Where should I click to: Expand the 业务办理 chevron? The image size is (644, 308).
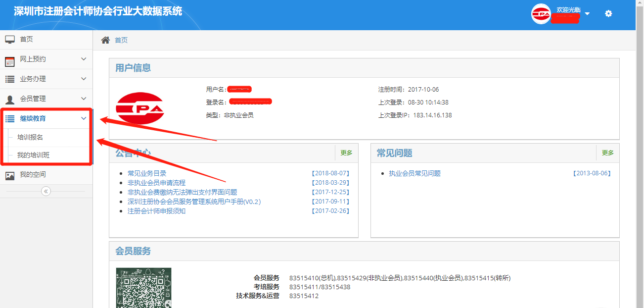tap(84, 79)
